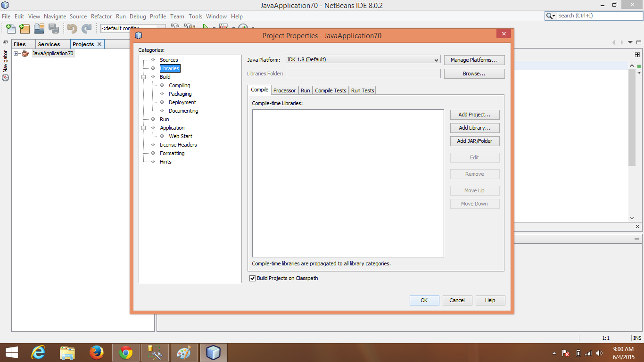This screenshot has height=362, width=644.
Task: Toggle Build Projects on Classpath
Action: pos(253,278)
